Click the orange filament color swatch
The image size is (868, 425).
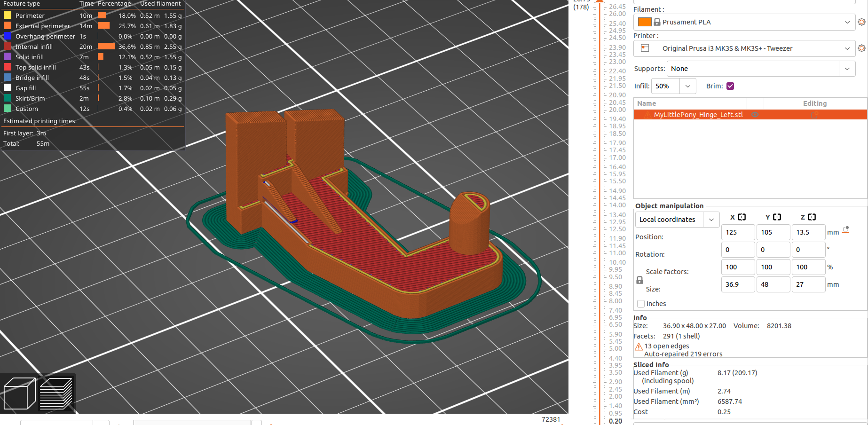[645, 22]
